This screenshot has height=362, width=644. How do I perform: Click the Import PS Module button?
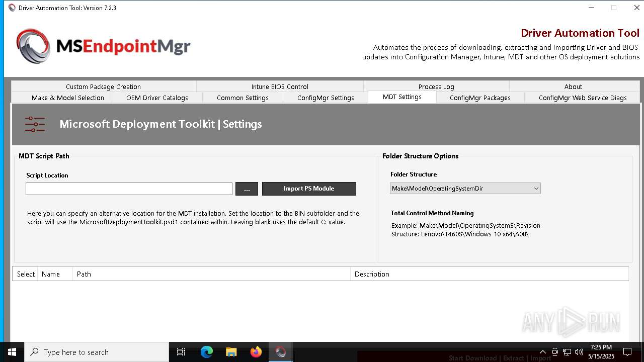309,189
